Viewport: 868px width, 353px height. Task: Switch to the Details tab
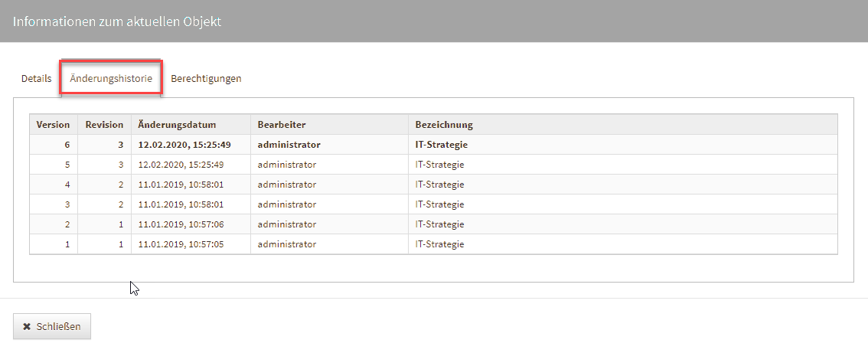click(36, 78)
